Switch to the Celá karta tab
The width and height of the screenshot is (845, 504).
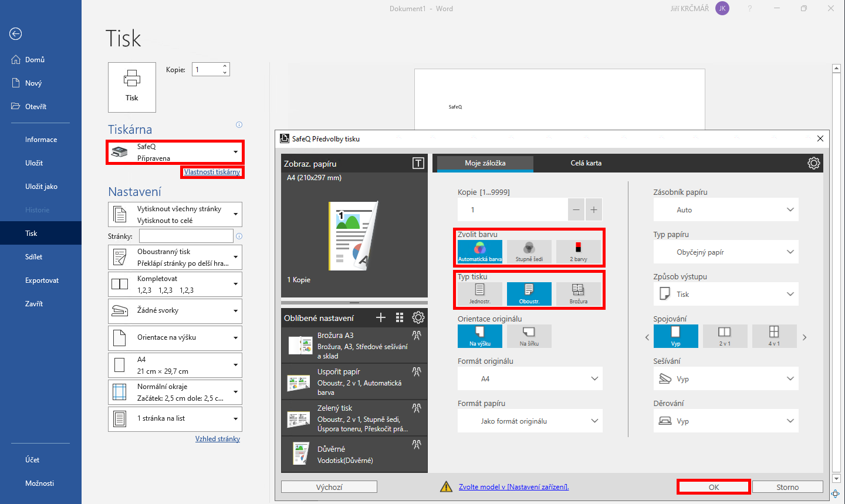586,163
